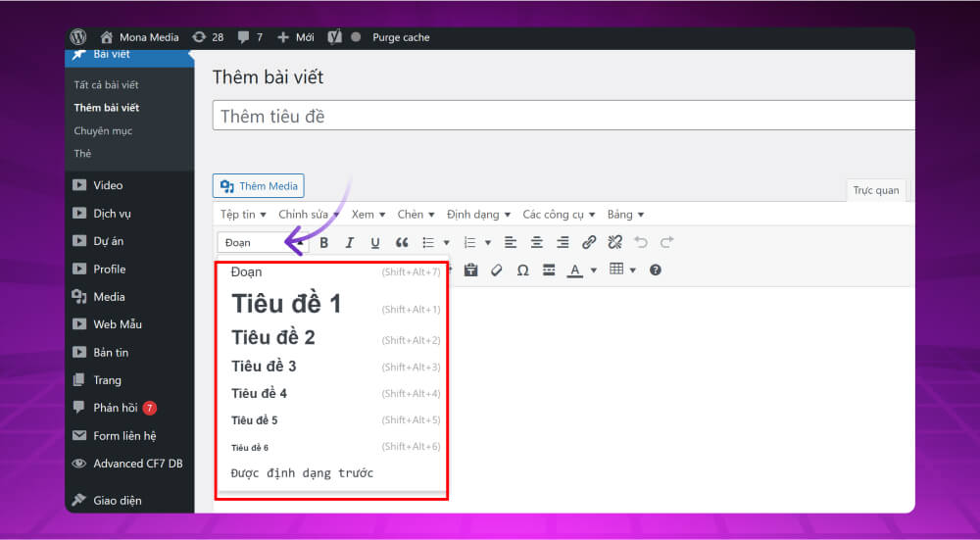Image resolution: width=980 pixels, height=540 pixels.
Task: Click the redo arrow
Action: (666, 242)
